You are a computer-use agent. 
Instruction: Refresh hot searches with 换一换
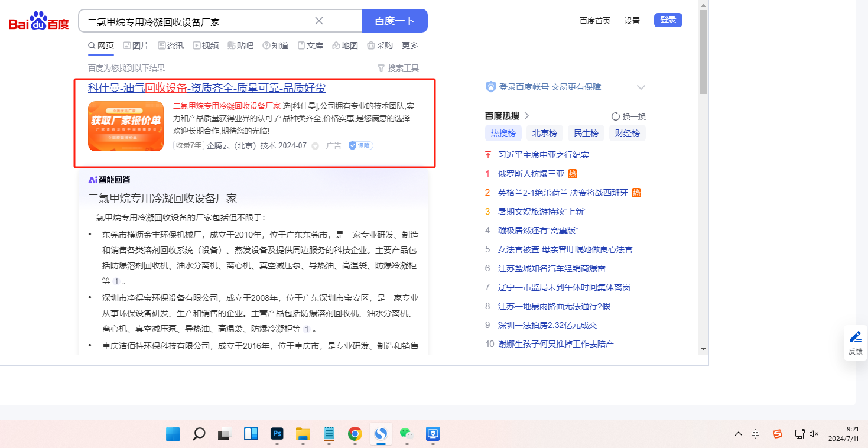pyautogui.click(x=629, y=116)
